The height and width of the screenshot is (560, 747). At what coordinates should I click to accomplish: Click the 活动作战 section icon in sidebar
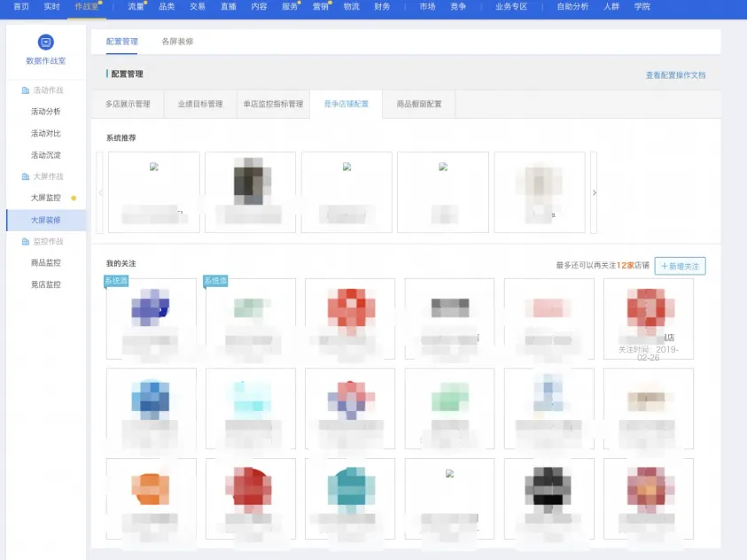(x=25, y=90)
